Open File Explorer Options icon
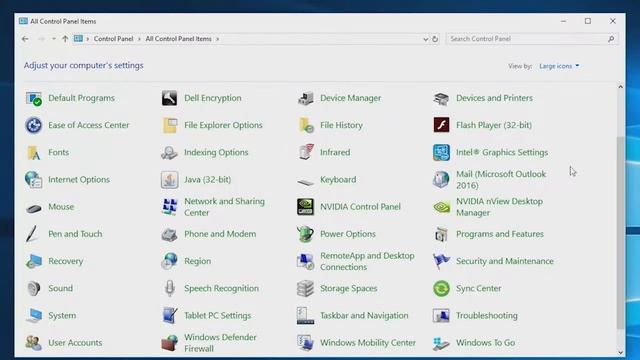 pyautogui.click(x=169, y=125)
